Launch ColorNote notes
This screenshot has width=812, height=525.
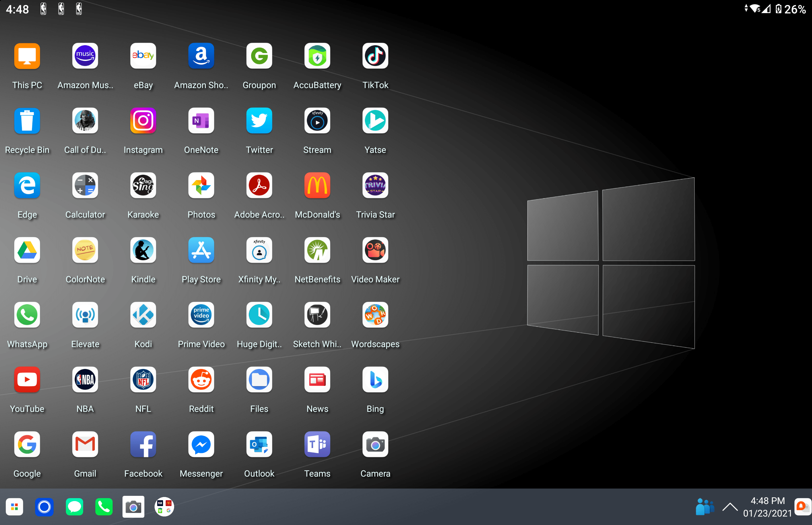click(x=85, y=250)
